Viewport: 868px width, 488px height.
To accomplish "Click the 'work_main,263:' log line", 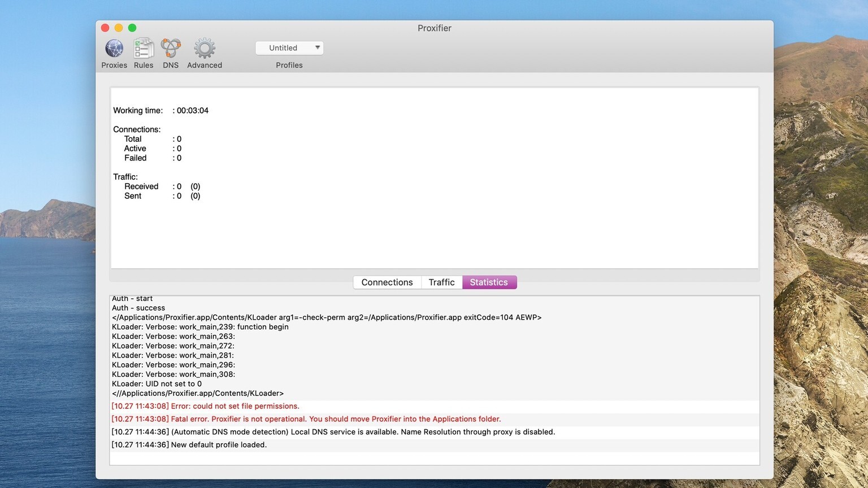I will coord(173,337).
